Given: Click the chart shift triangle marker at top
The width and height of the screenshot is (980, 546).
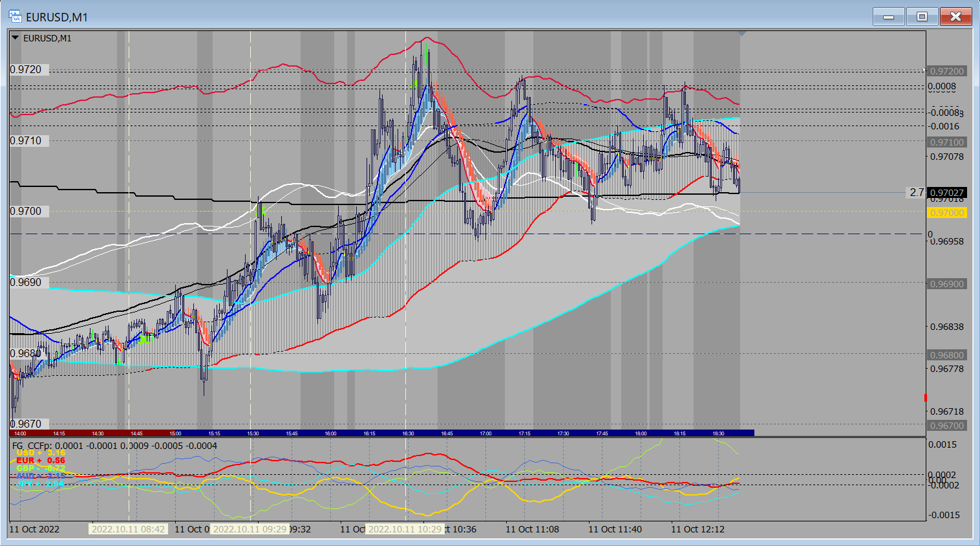Looking at the screenshot, I should click(x=741, y=33).
